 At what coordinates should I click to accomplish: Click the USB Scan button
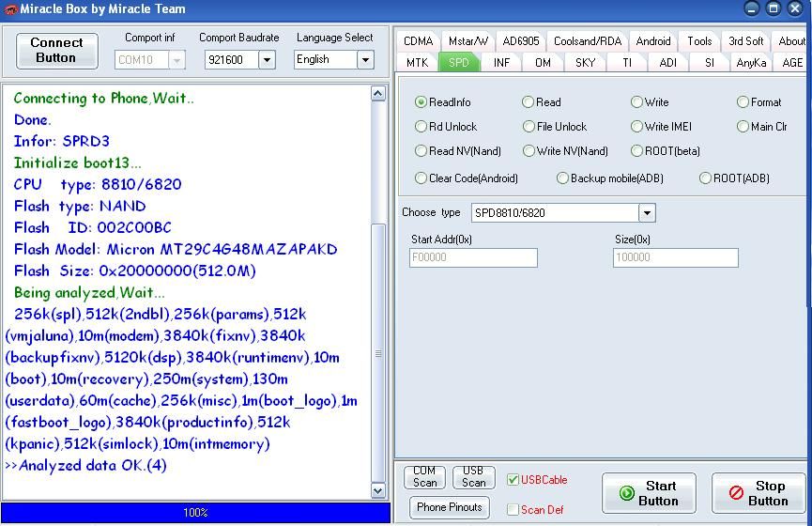coord(473,477)
